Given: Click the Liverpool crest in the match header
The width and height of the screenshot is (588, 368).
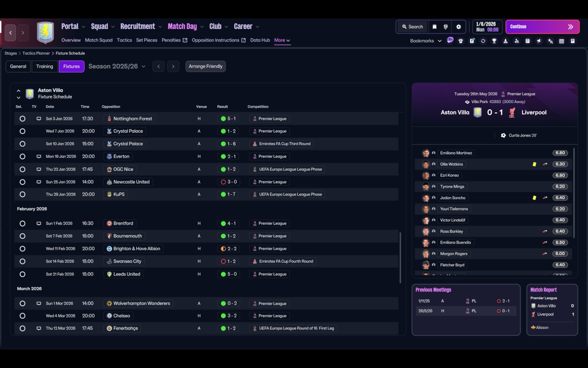Looking at the screenshot, I should coord(512,112).
